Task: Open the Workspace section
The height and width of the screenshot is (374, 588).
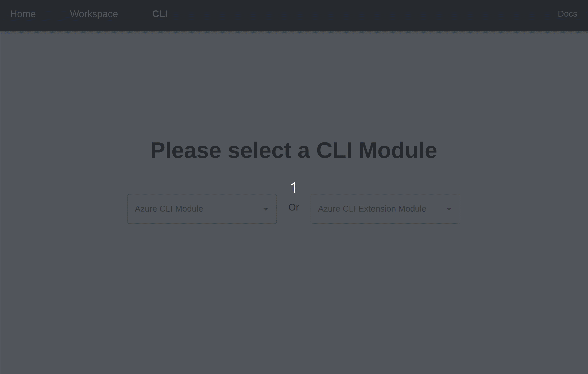Action: (x=94, y=14)
